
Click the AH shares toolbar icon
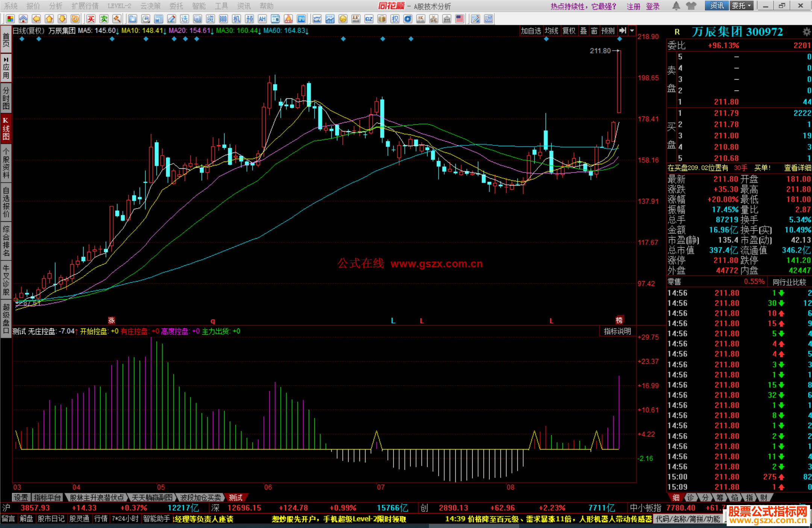coord(262,19)
